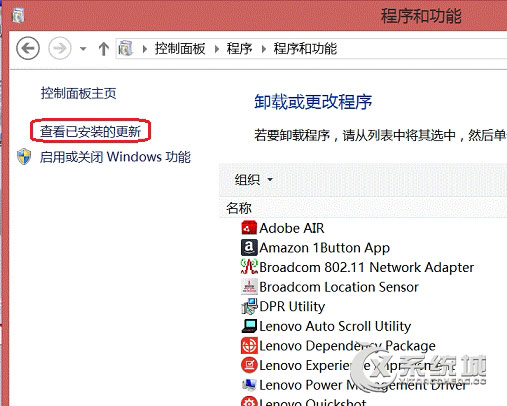Click the Adobe AIR icon
The width and height of the screenshot is (507, 406).
click(249, 228)
